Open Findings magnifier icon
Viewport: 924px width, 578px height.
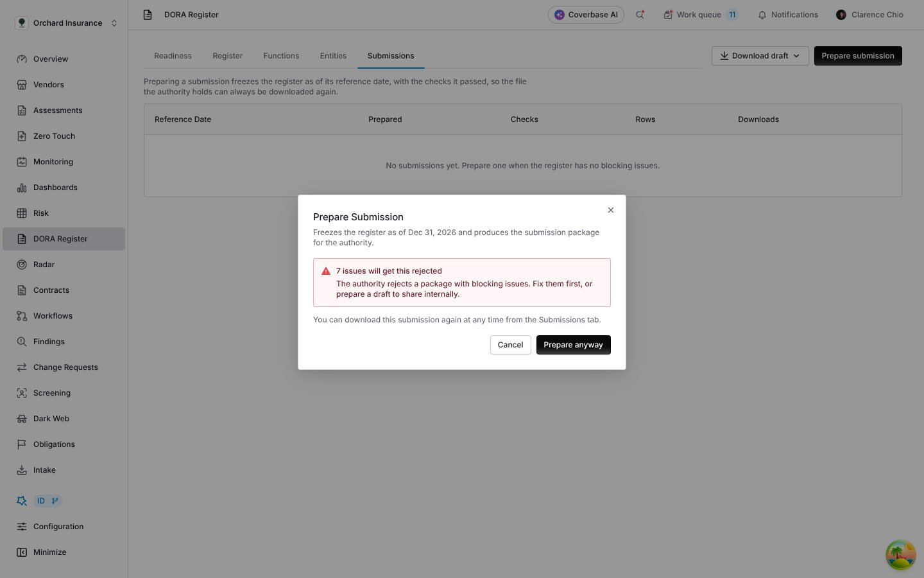tap(22, 342)
